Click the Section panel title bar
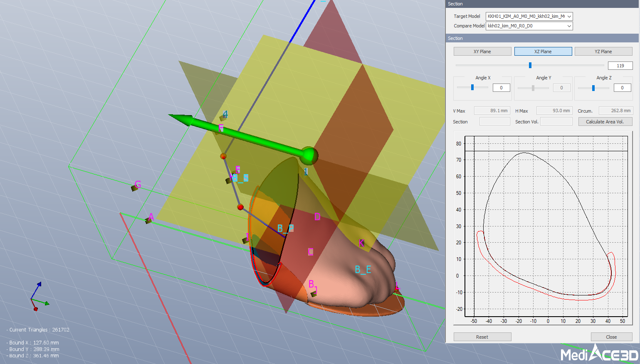 542,4
